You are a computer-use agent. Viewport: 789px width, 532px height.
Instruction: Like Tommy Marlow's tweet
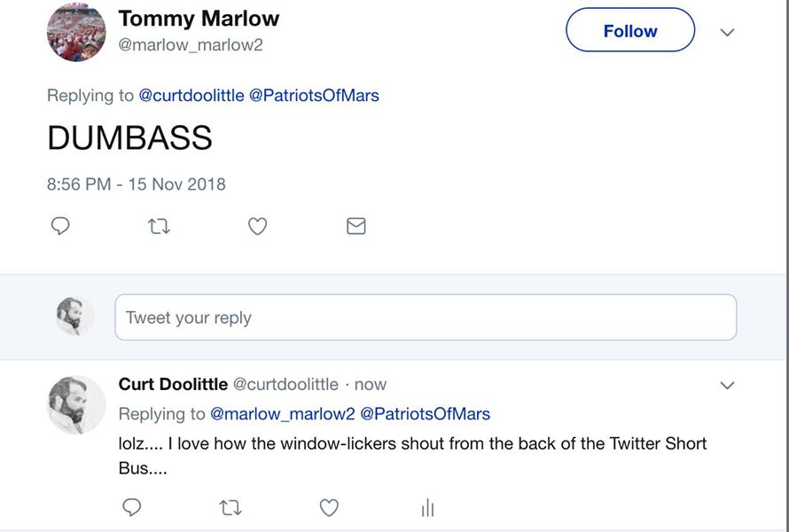click(257, 227)
